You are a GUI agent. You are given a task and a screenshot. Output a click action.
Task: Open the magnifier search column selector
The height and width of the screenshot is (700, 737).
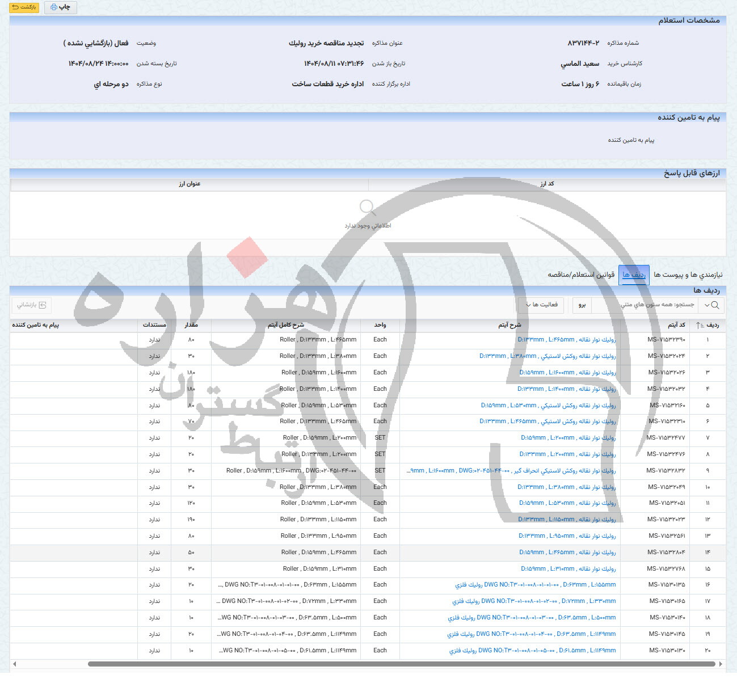[x=711, y=305]
